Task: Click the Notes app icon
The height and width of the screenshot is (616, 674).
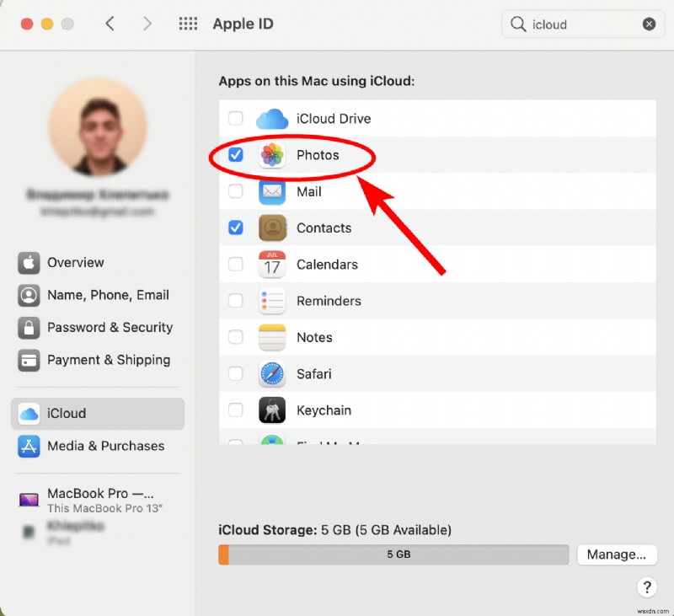Action: point(272,337)
